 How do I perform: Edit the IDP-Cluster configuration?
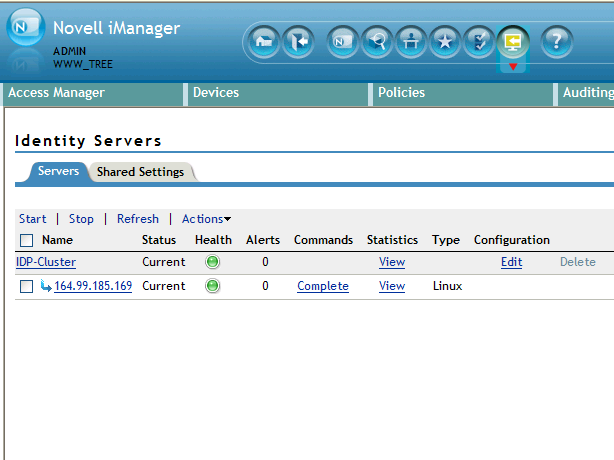(x=511, y=262)
